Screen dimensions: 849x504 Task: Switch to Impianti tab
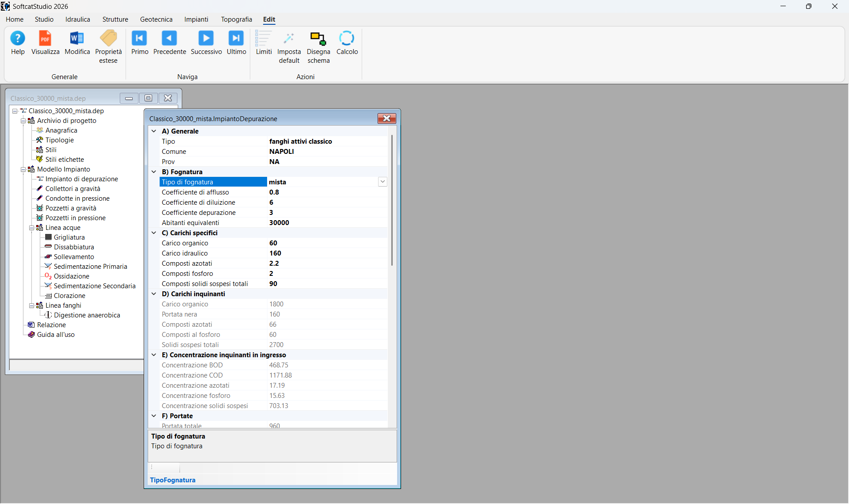point(196,19)
